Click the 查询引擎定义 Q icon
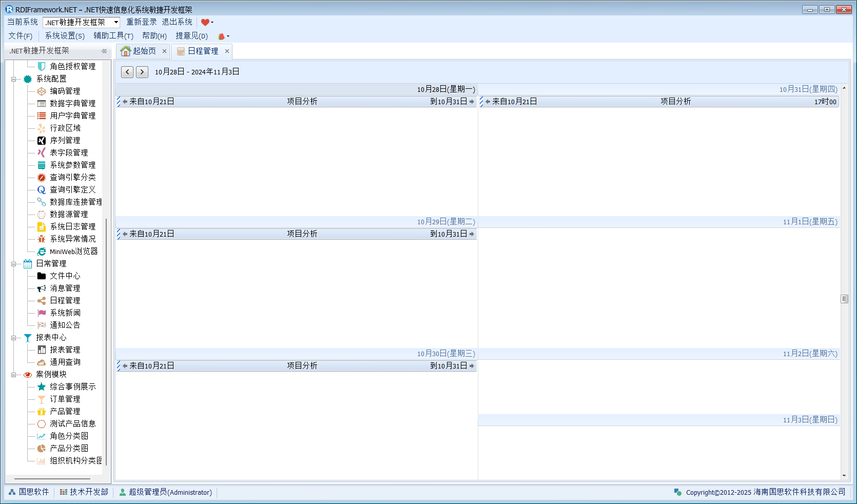This screenshot has width=857, height=504. coord(42,190)
